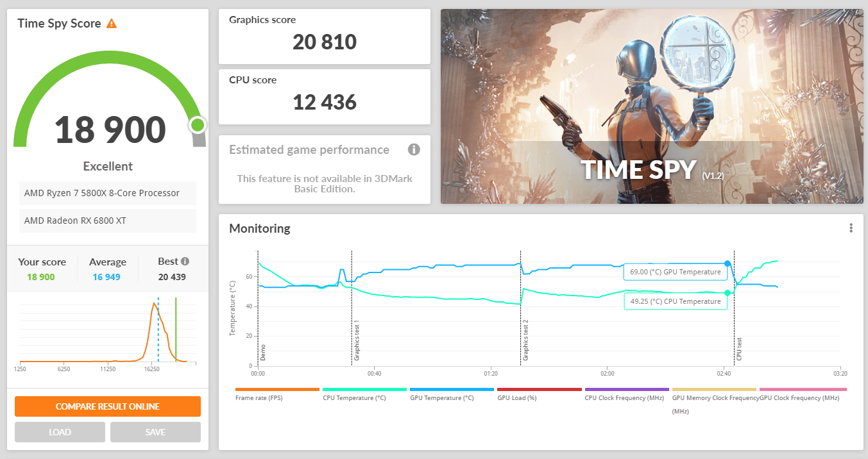
Task: Click the CPU test marker label
Action: point(739,349)
